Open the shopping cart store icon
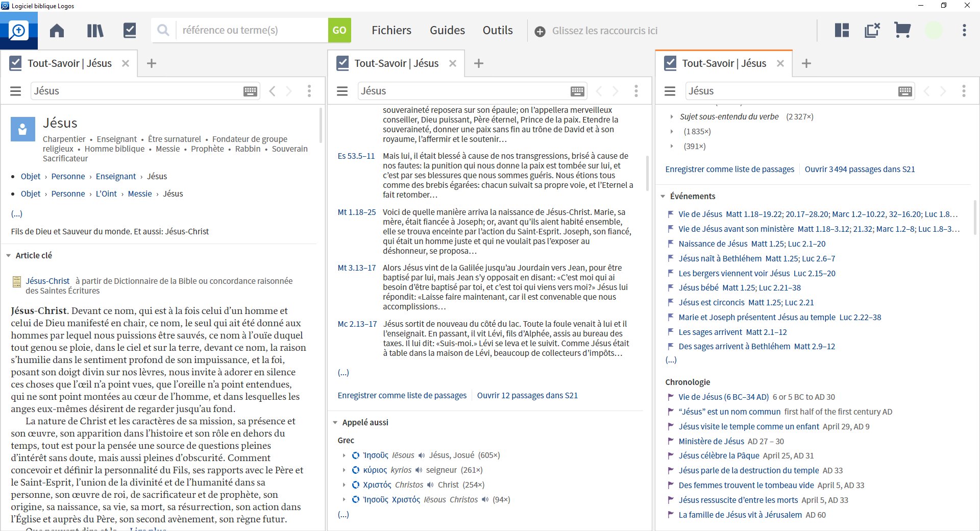 coord(902,30)
